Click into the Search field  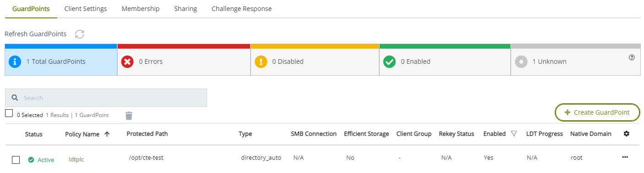pyautogui.click(x=106, y=98)
